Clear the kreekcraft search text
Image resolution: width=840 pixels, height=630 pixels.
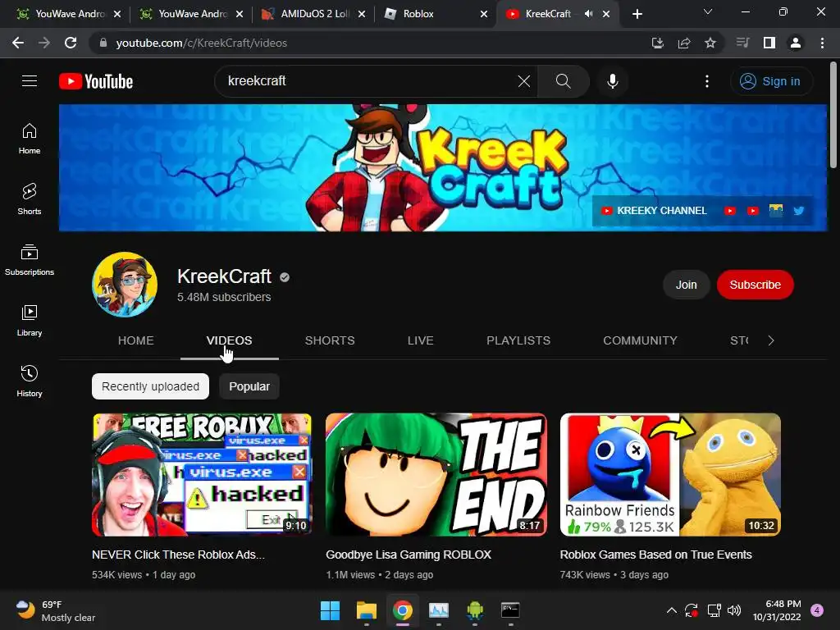pyautogui.click(x=524, y=81)
